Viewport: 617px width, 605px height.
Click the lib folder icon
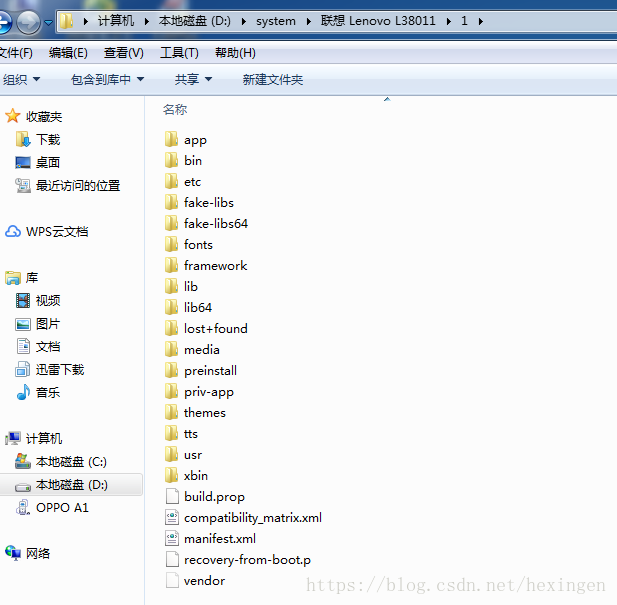(171, 286)
